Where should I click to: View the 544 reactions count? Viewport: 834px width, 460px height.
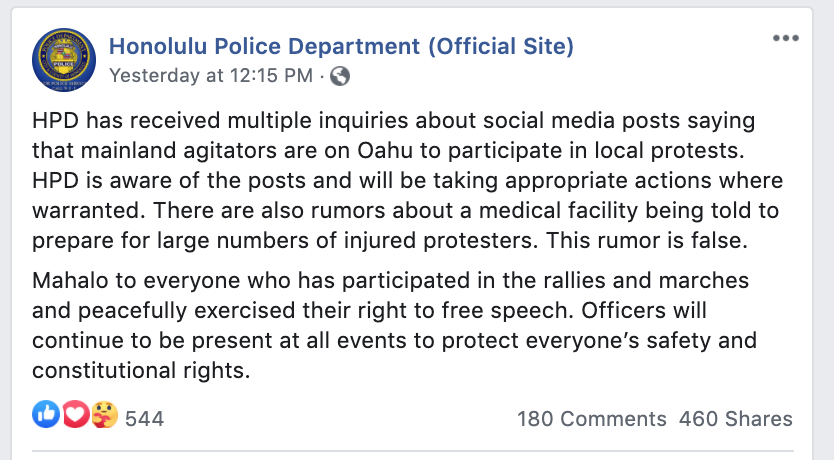pyautogui.click(x=145, y=419)
